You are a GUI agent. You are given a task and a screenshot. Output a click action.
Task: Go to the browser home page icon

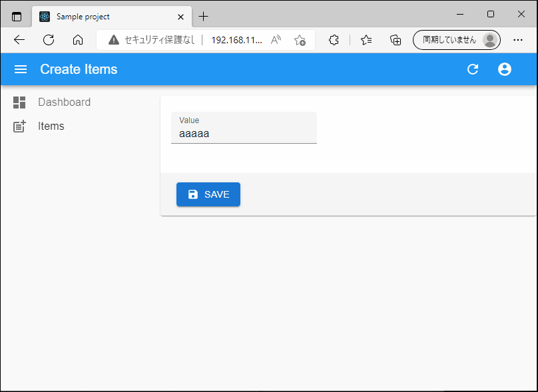(x=78, y=40)
